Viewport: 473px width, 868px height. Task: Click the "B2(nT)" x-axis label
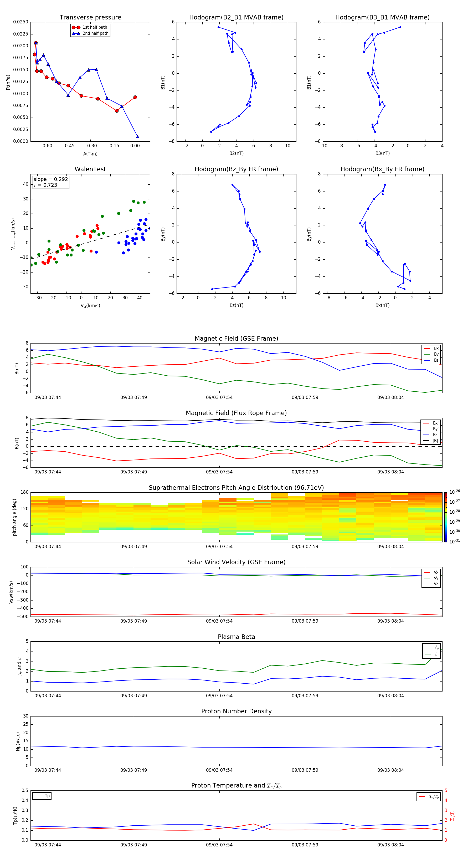click(x=236, y=153)
